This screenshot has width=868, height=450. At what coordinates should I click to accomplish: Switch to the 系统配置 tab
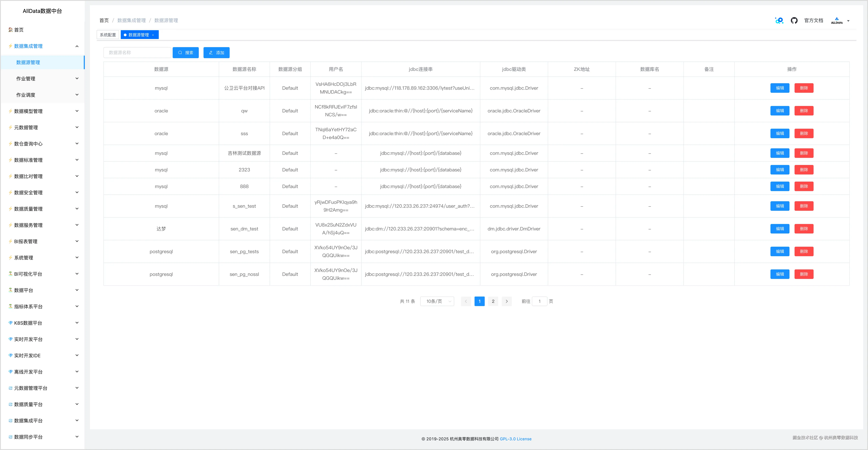tap(108, 35)
